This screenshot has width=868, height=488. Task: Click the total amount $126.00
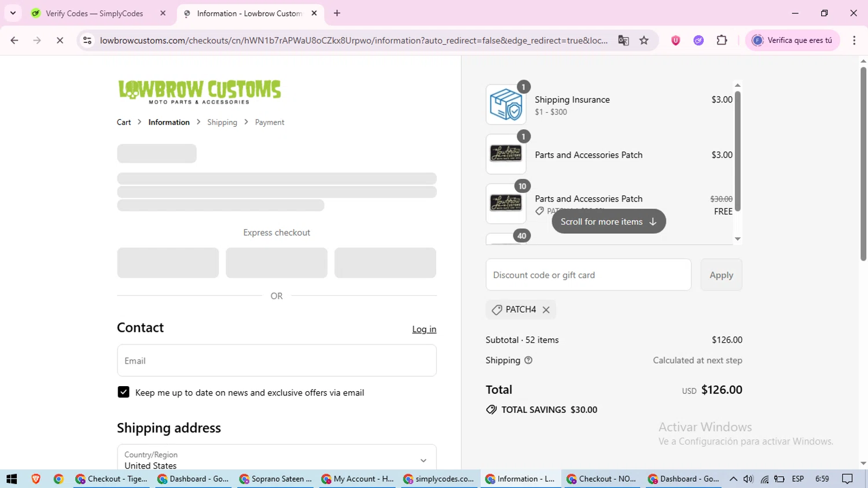[722, 390]
